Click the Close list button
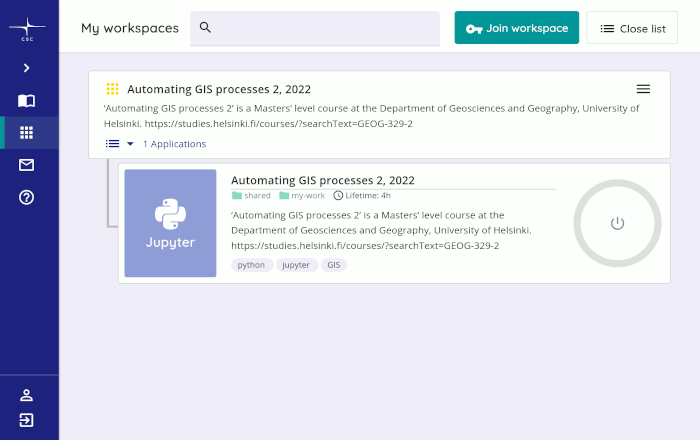 pos(632,28)
